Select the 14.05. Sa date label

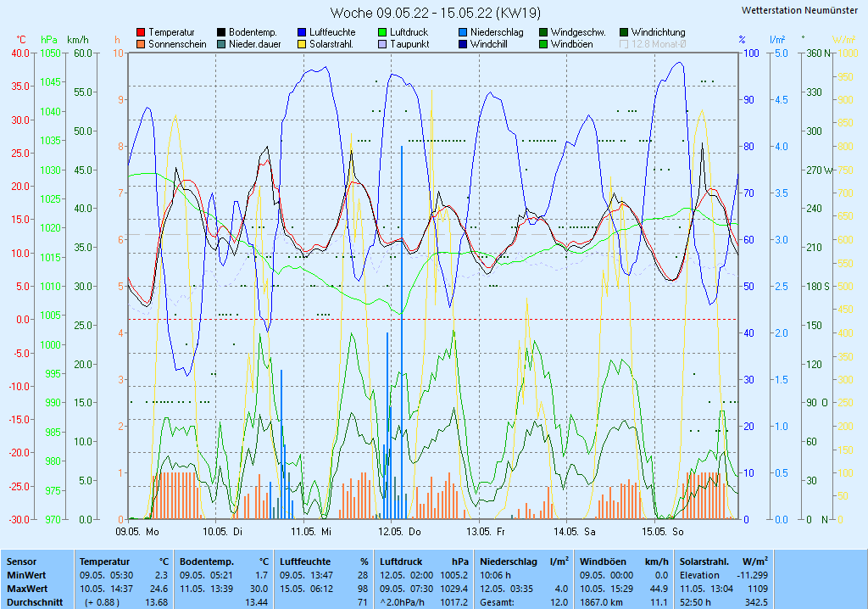(575, 532)
